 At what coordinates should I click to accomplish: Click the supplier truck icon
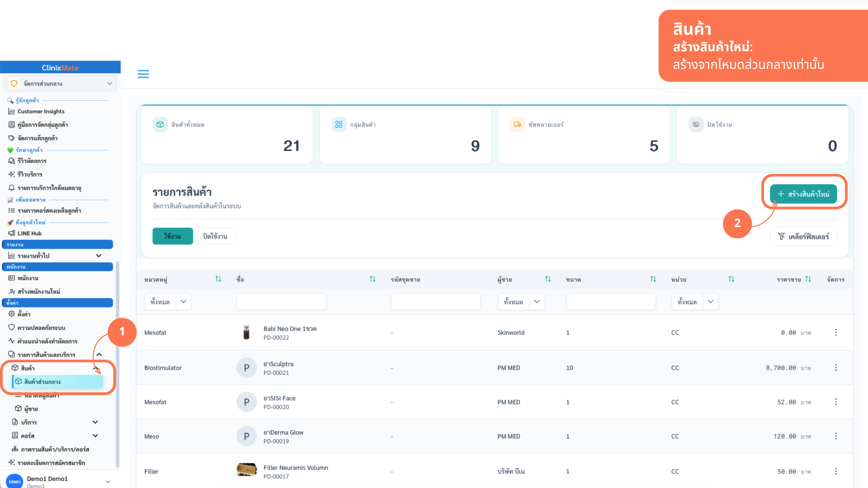tap(517, 124)
